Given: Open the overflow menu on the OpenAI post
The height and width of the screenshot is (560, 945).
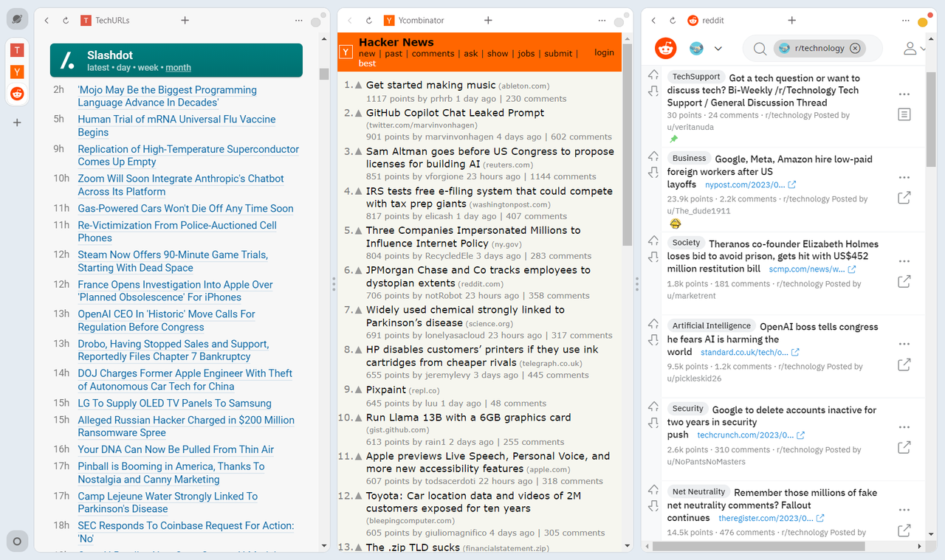Looking at the screenshot, I should pos(904,343).
